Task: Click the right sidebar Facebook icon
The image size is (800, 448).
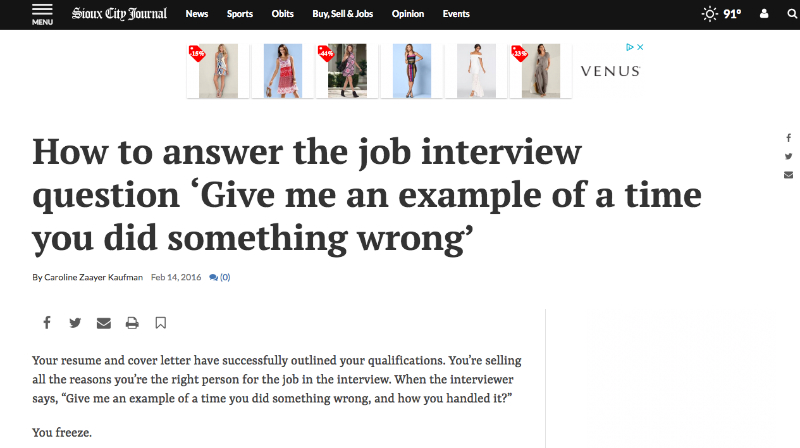Action: 789,138
